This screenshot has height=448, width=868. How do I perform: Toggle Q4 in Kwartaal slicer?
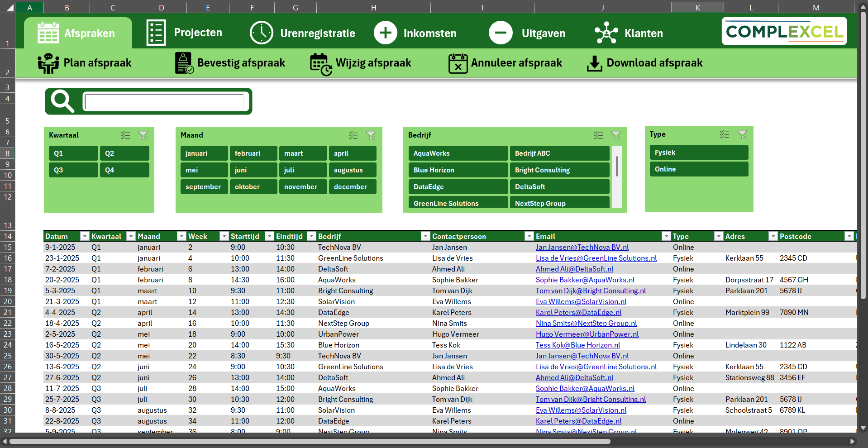click(x=124, y=170)
